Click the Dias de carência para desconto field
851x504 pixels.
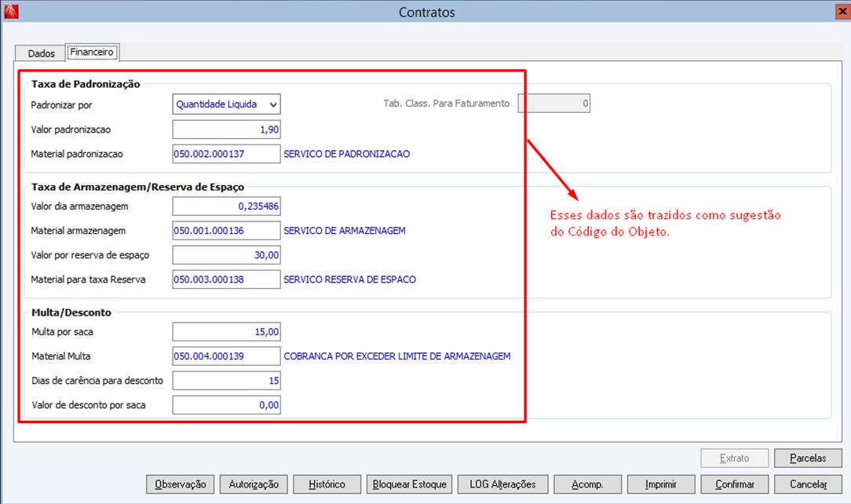[x=226, y=381]
